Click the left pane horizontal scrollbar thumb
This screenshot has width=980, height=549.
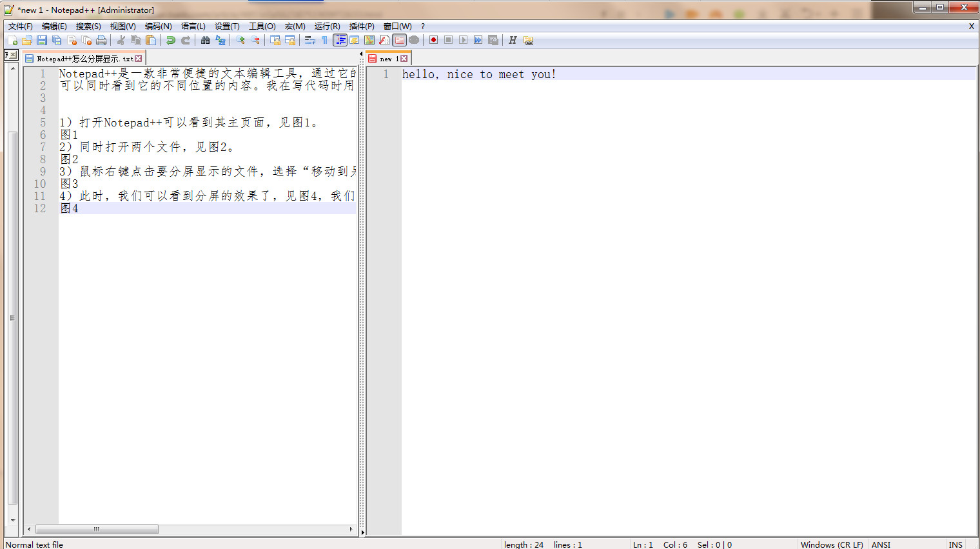[x=97, y=529]
